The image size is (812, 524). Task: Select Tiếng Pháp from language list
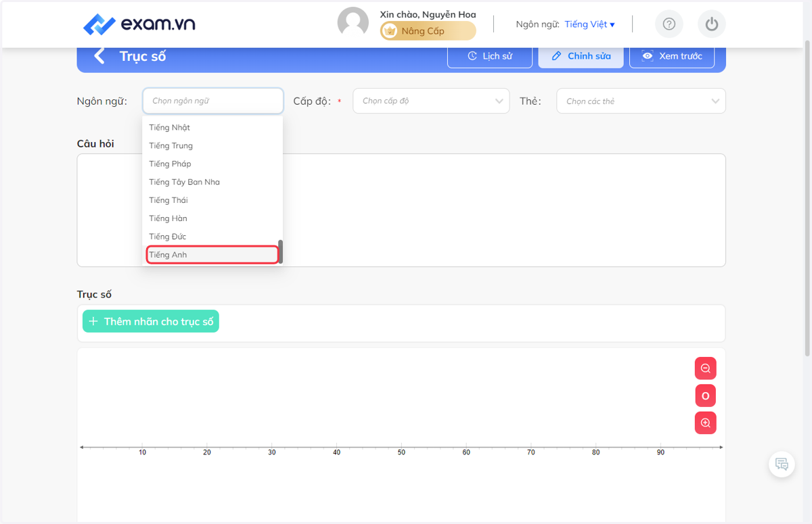click(212, 164)
